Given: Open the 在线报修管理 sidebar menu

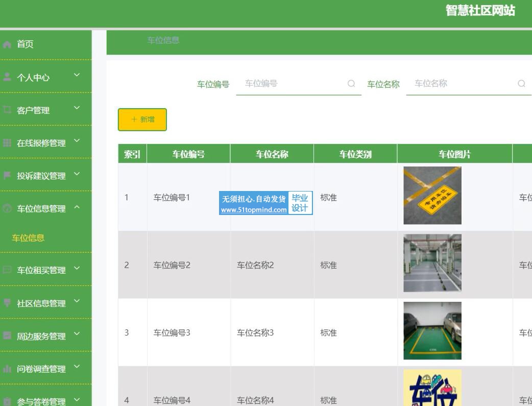Looking at the screenshot, I should (46, 142).
